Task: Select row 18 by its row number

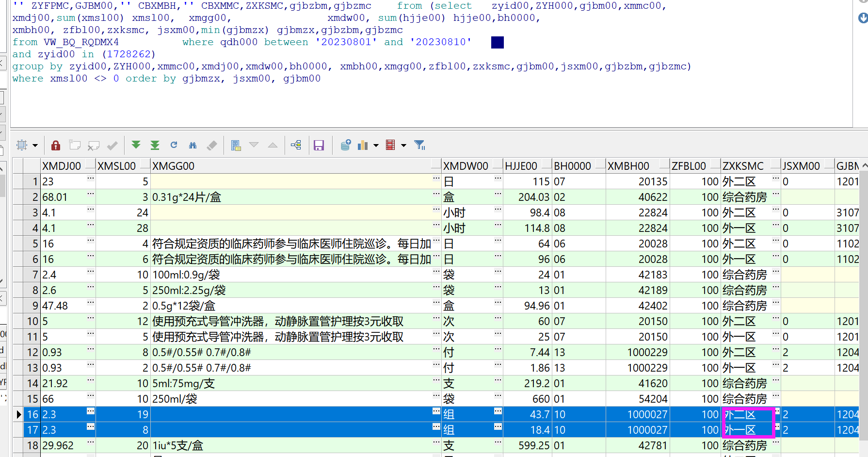Action: (x=32, y=445)
